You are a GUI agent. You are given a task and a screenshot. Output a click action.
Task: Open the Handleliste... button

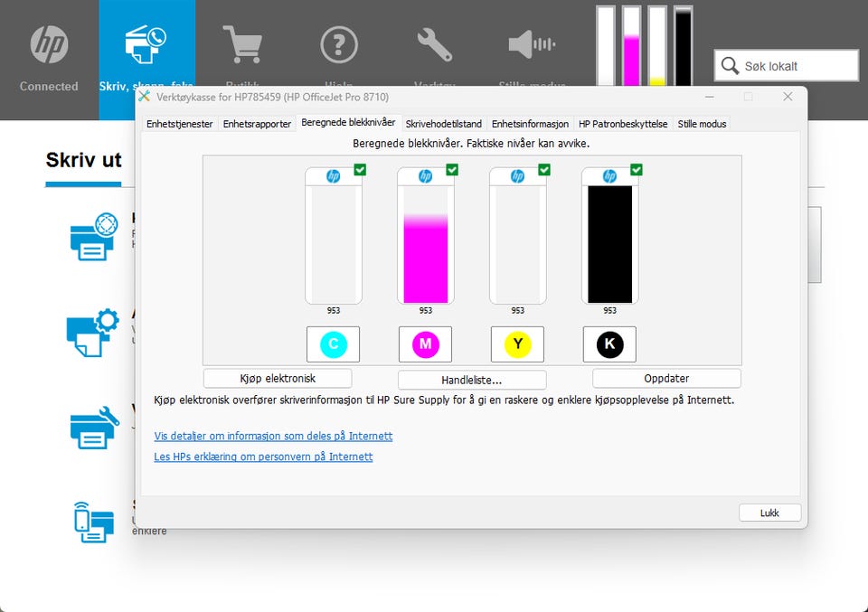[472, 381]
